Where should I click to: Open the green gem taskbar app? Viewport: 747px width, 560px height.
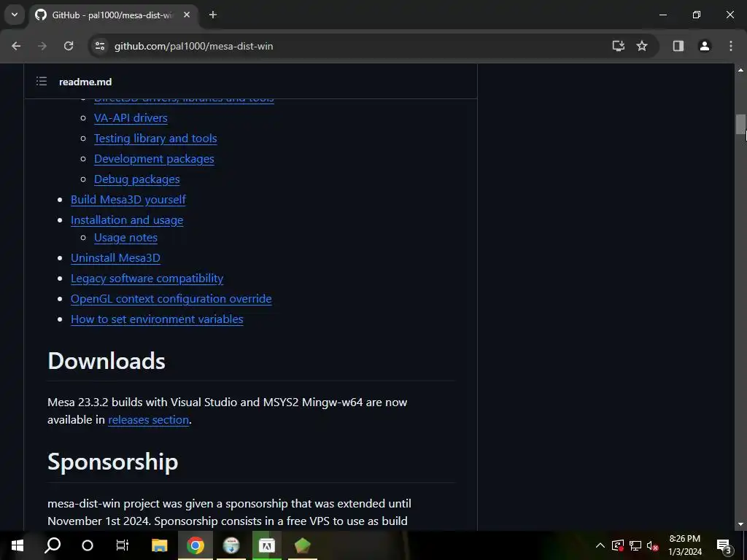click(x=303, y=545)
